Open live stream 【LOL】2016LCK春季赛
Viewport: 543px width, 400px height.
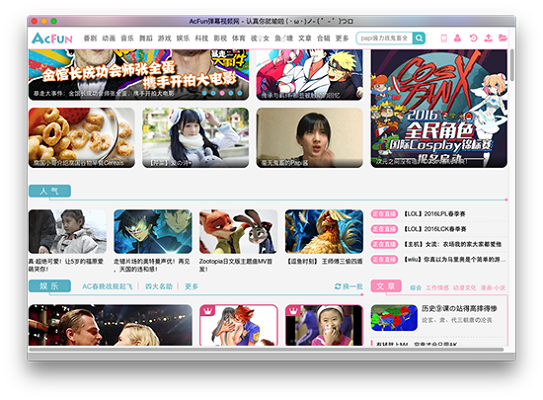click(x=435, y=229)
